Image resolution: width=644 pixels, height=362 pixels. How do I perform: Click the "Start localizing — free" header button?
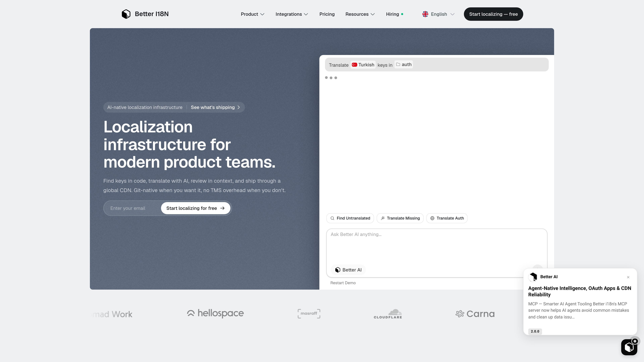(x=493, y=14)
